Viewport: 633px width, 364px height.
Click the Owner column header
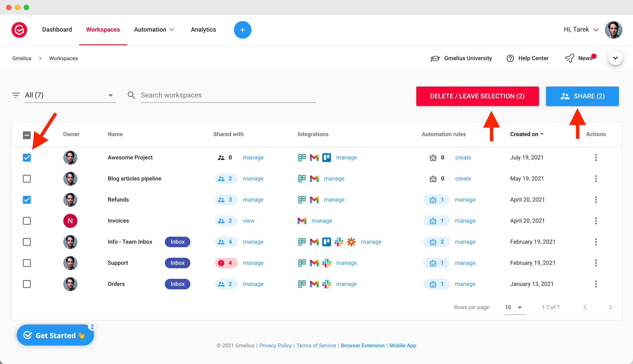pyautogui.click(x=71, y=134)
